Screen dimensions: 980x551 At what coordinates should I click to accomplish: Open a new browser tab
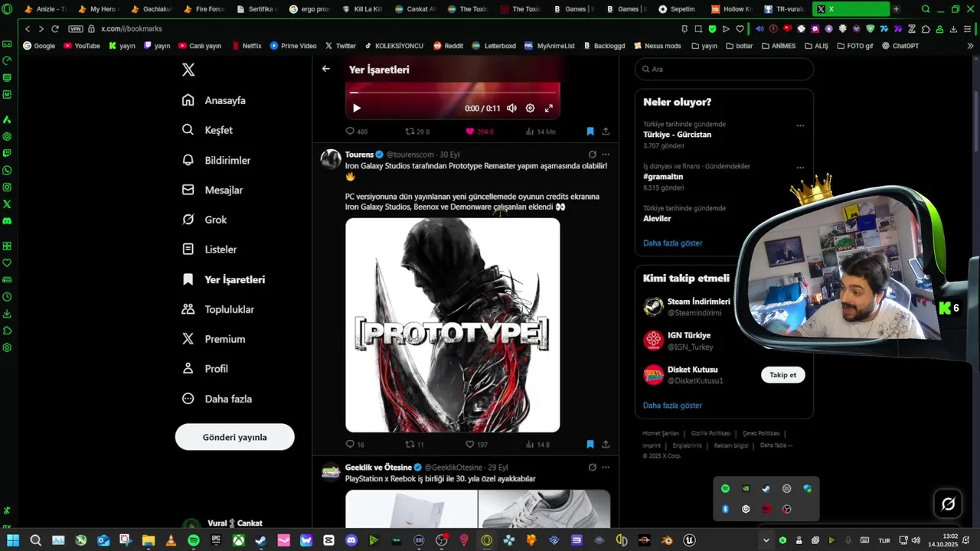point(897,9)
